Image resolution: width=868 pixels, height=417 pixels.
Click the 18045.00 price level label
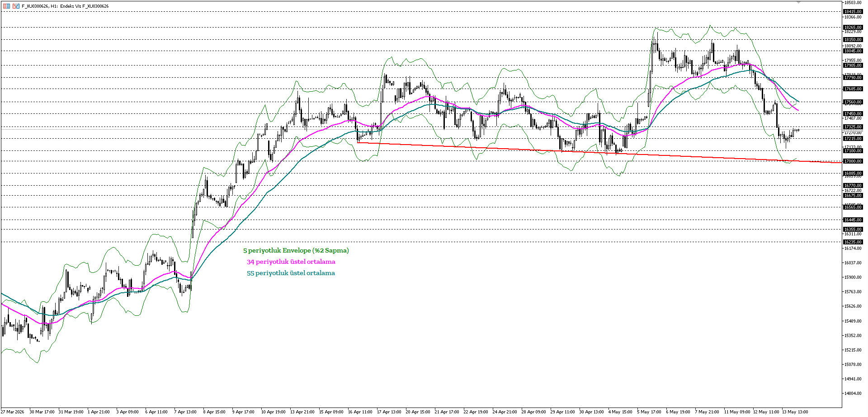point(853,51)
